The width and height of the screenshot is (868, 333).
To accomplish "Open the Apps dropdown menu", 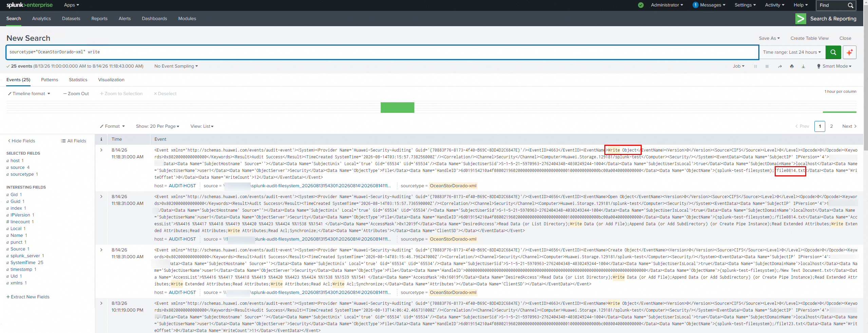I will point(72,5).
